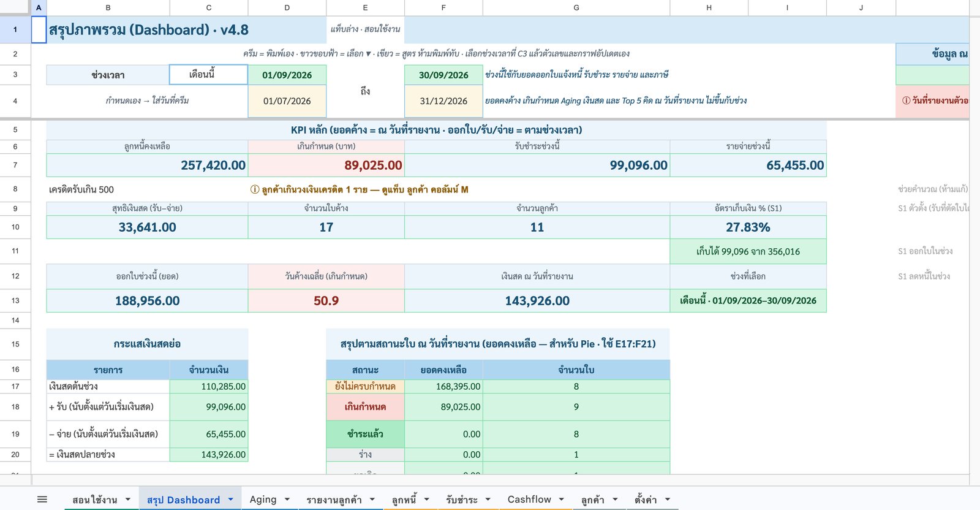Open the Cashflow tab's dropdown arrow
980x510 pixels.
click(562, 500)
